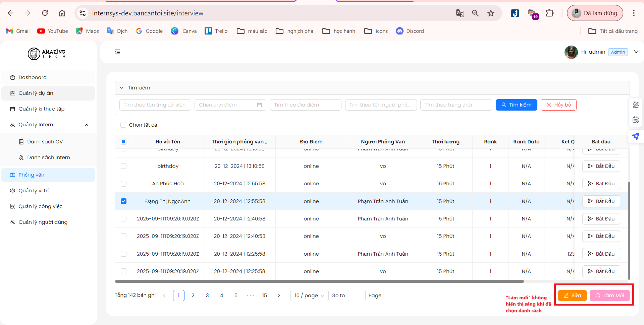Collapse the Quản lý Intern submenu
Image resolution: width=644 pixels, height=325 pixels.
(87, 125)
